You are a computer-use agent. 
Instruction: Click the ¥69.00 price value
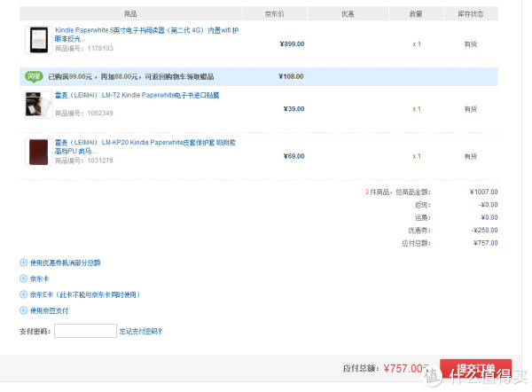click(293, 156)
